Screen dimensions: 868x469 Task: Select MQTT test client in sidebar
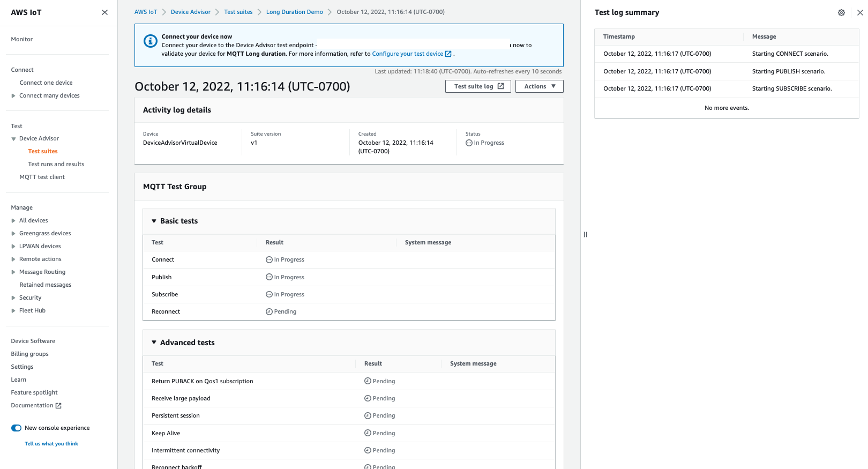click(x=42, y=177)
